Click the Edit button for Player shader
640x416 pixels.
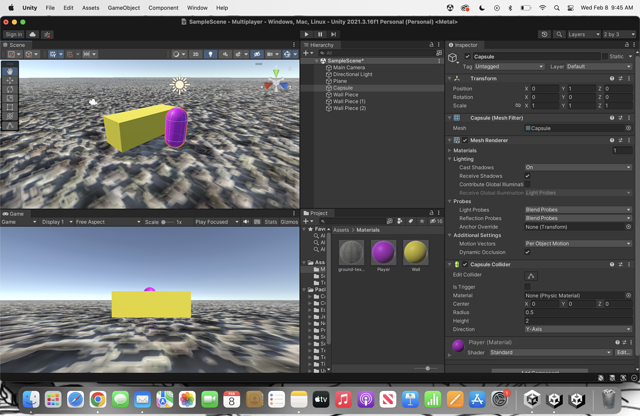point(622,352)
